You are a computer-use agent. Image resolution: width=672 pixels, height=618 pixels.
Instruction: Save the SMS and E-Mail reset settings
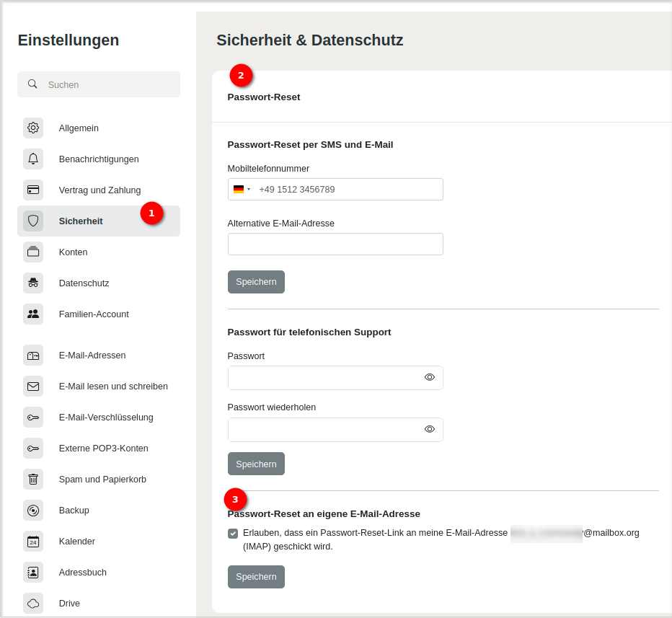tap(256, 282)
